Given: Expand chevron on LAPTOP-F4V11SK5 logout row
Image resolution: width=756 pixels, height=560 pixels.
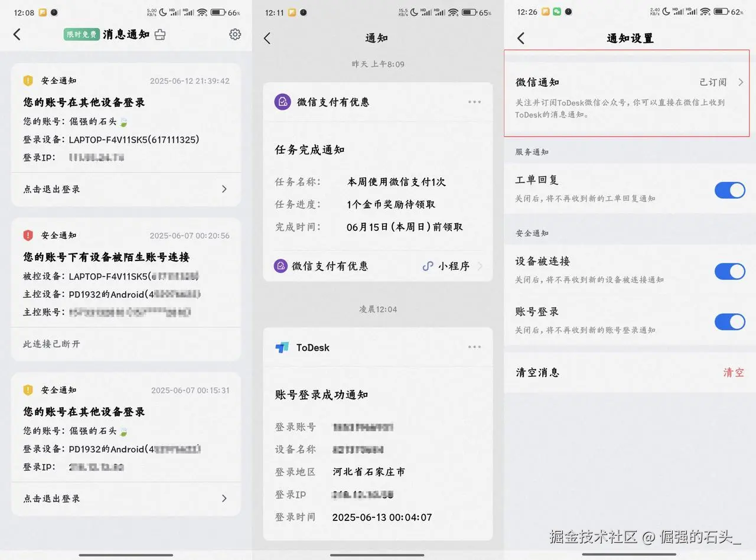Looking at the screenshot, I should (224, 189).
